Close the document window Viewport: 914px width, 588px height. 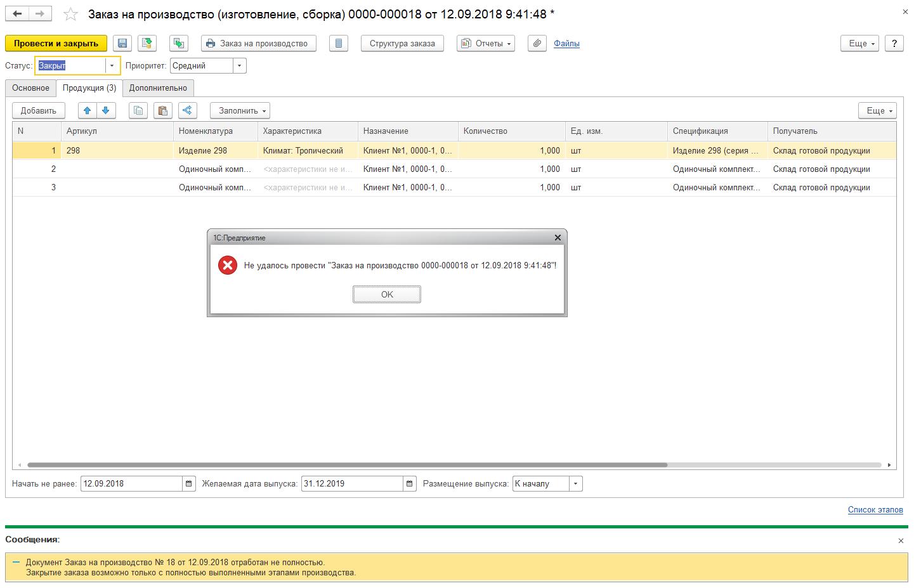tap(905, 12)
